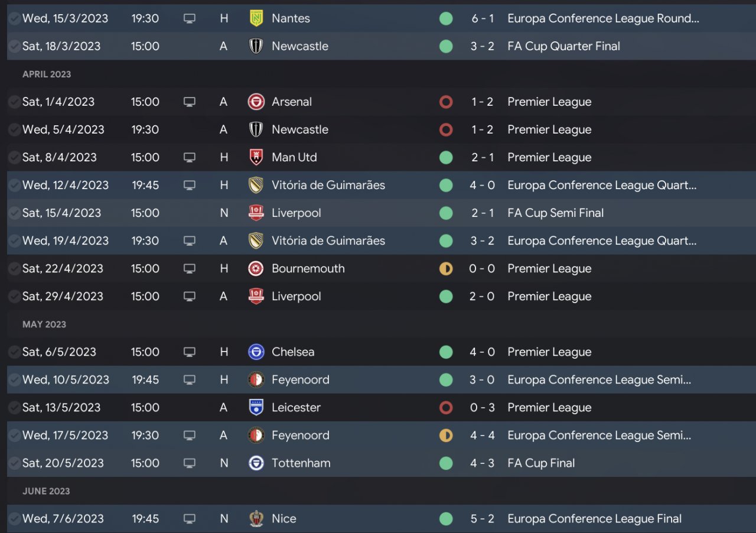
Task: Open the Europa Conference League Final competition
Action: point(594,519)
